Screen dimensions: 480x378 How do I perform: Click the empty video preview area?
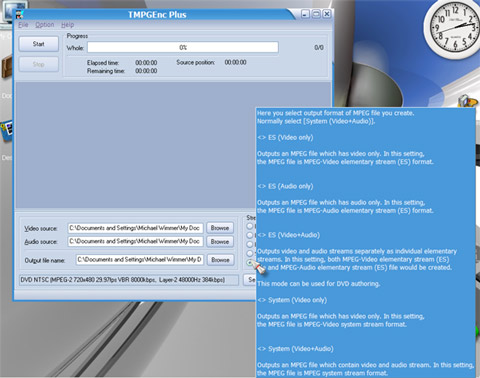(x=135, y=145)
